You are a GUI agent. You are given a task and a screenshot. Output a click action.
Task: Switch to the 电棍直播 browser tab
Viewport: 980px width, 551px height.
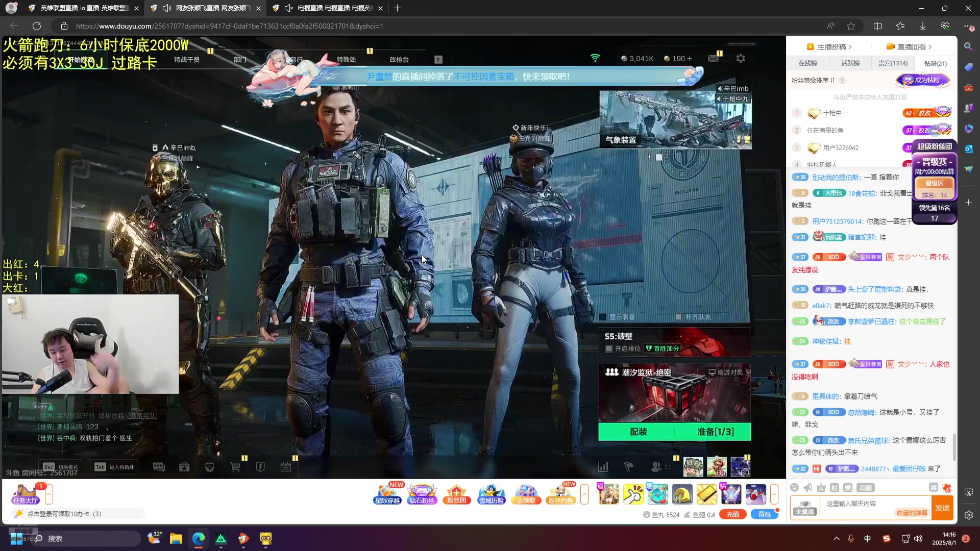(327, 8)
